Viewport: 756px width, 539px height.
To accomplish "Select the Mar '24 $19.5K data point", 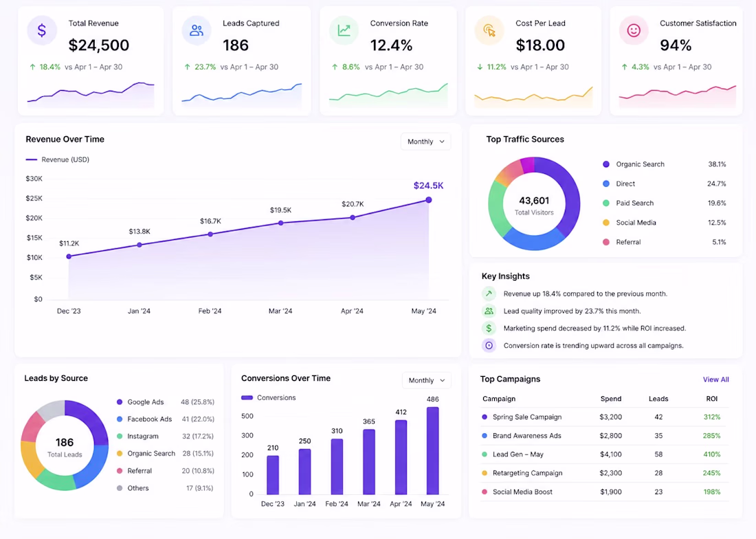I will 281,223.
